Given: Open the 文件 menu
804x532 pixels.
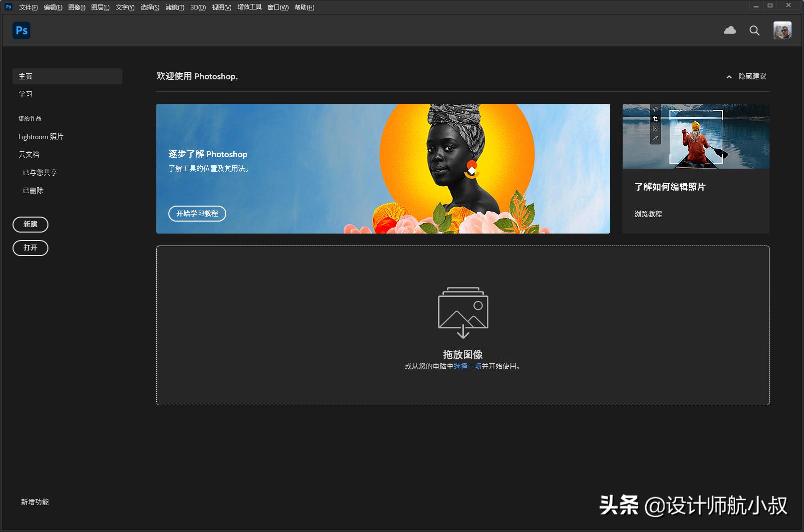Looking at the screenshot, I should click(27, 7).
